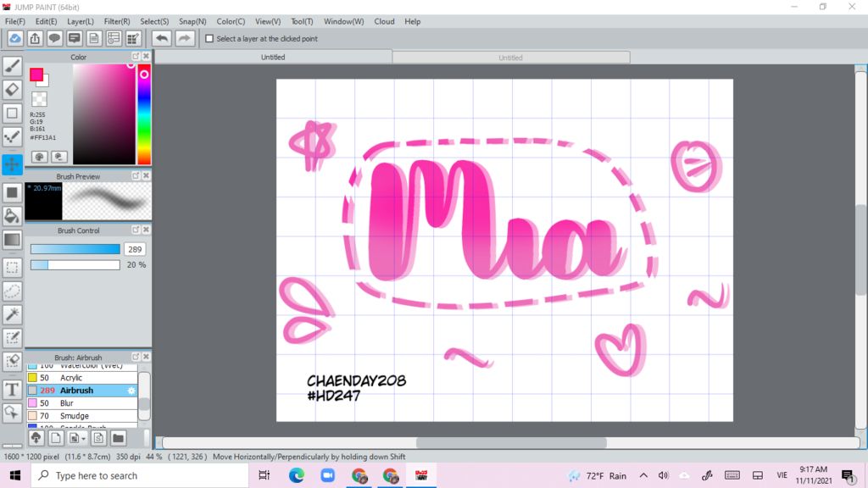Click the speech bubble toolbar icon
Image resolution: width=868 pixels, height=488 pixels.
click(x=54, y=38)
